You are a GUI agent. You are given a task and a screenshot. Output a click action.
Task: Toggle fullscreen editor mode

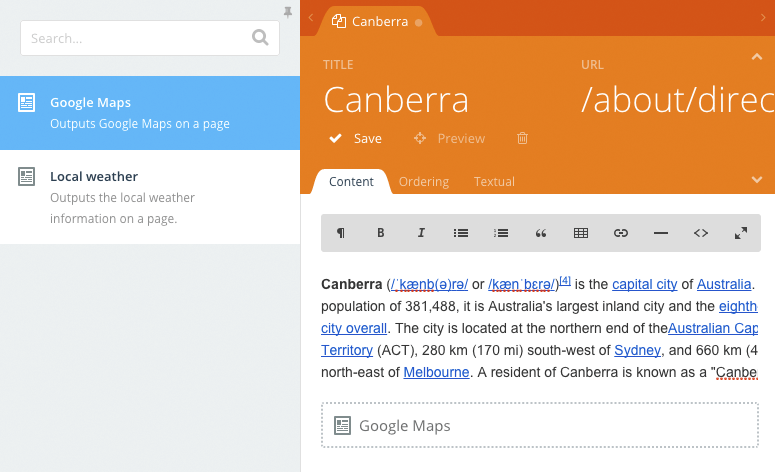(x=741, y=233)
